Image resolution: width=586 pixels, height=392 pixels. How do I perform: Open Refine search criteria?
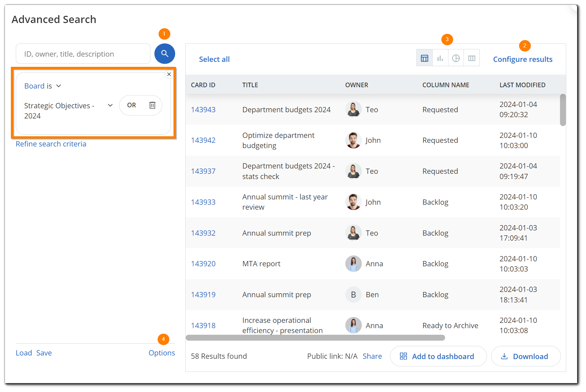click(x=51, y=144)
